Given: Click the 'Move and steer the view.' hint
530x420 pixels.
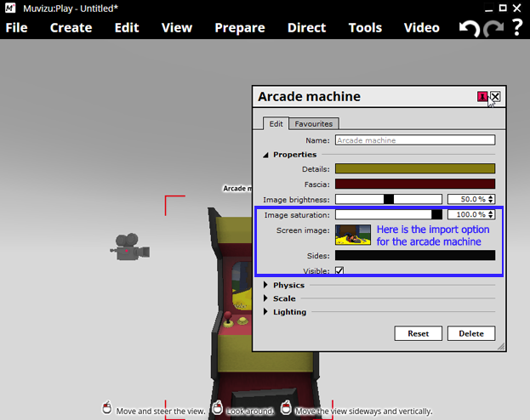Looking at the screenshot, I should 161,411.
